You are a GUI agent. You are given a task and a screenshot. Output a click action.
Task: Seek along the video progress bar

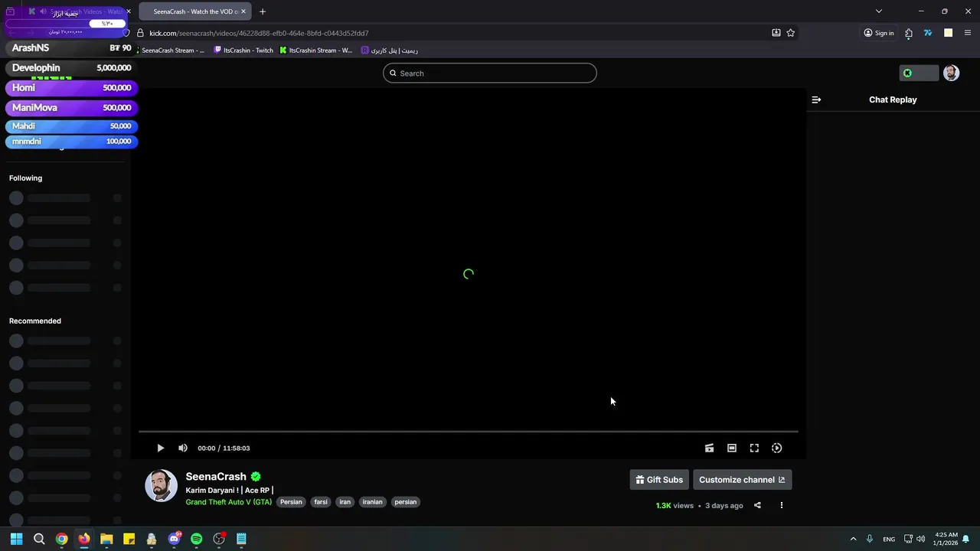click(468, 432)
